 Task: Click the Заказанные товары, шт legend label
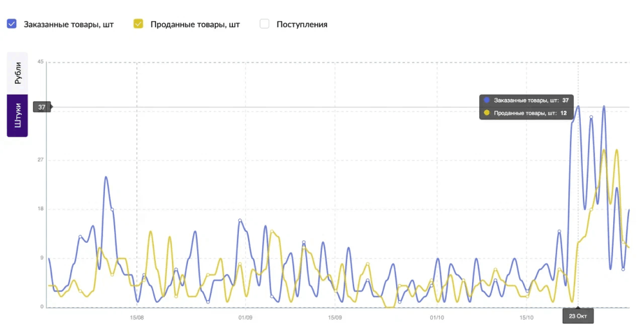tap(69, 24)
